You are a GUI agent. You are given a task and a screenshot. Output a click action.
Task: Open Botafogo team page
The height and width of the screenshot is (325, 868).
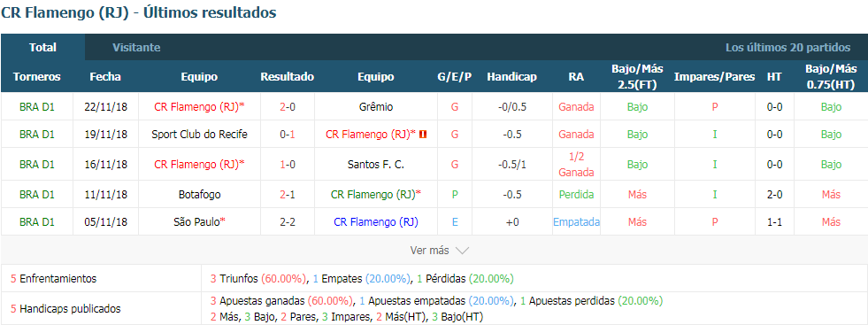pyautogui.click(x=199, y=194)
